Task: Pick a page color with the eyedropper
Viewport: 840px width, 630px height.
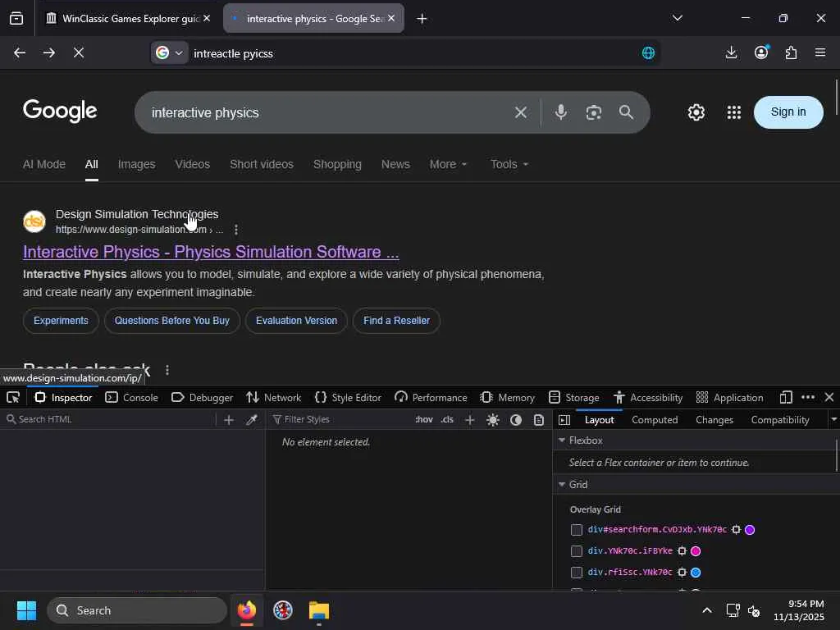Action: [x=251, y=419]
